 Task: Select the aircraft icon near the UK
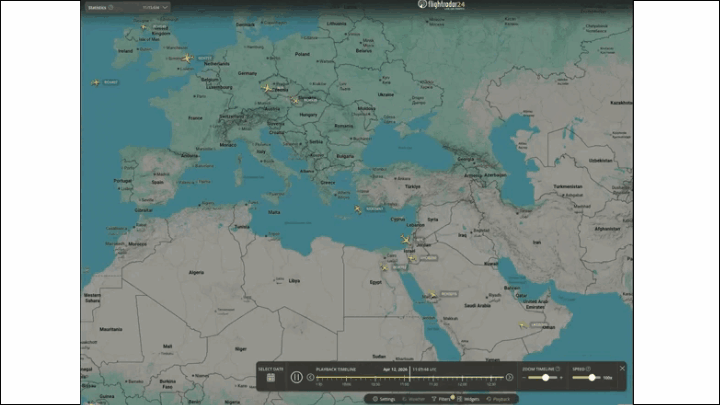point(187,58)
